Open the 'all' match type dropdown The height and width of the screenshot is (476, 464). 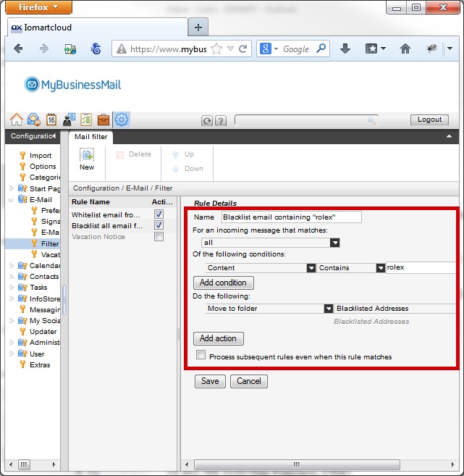[x=334, y=243]
